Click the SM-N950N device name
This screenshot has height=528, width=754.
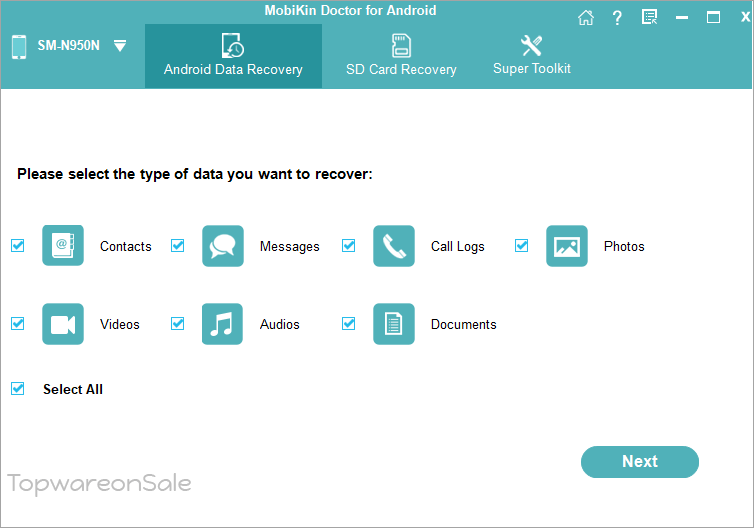pyautogui.click(x=69, y=46)
